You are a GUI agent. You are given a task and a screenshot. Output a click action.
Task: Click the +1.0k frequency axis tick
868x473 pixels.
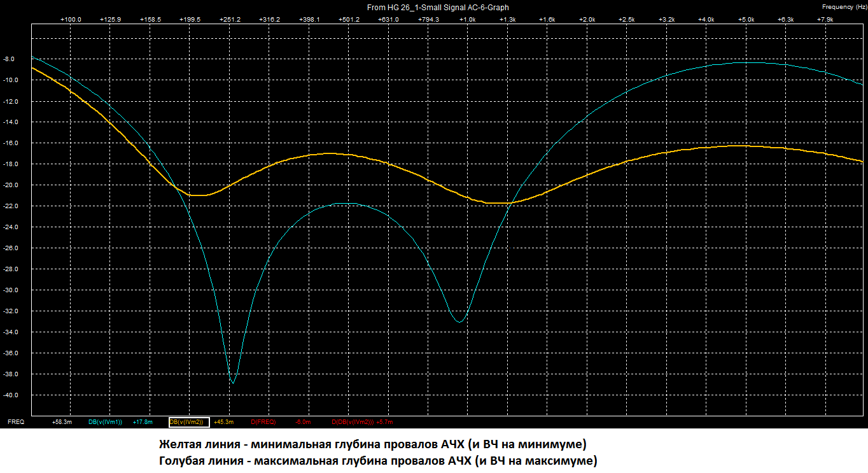pos(468,20)
